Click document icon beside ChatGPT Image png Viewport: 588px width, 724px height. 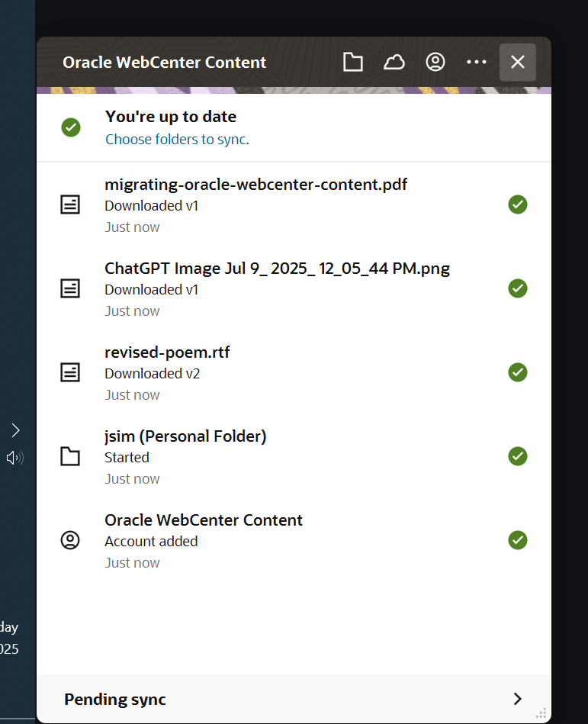[70, 288]
